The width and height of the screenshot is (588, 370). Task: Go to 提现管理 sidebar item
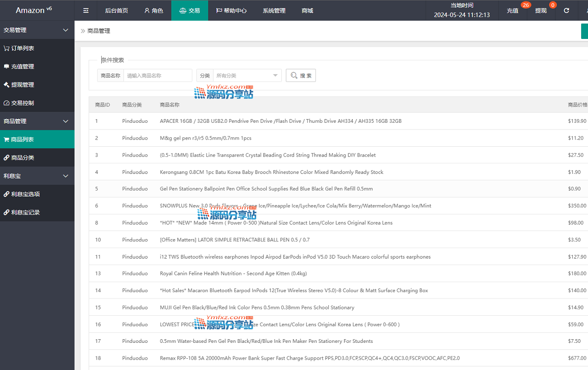(23, 85)
